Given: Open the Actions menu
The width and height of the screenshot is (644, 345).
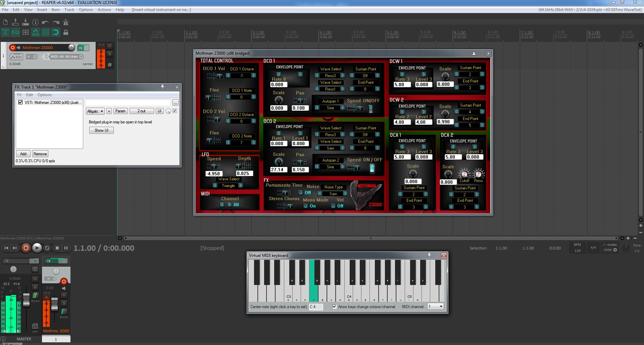Looking at the screenshot, I should 104,10.
